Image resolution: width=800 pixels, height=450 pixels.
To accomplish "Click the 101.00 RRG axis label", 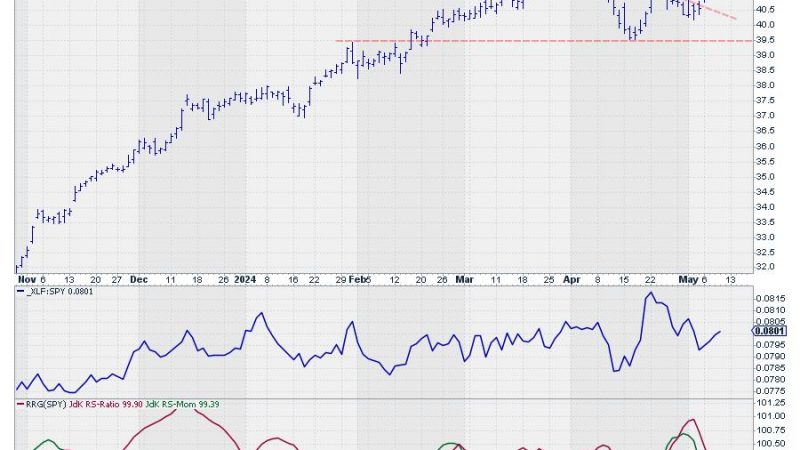I will (770, 416).
